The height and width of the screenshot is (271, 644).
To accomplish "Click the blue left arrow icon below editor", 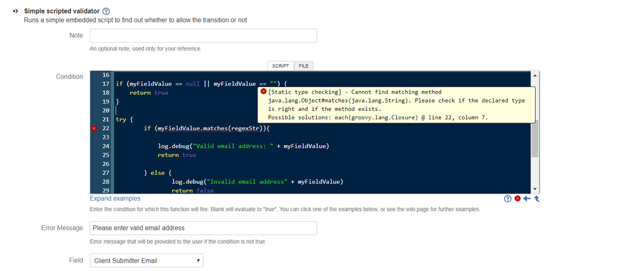I will pos(527,199).
